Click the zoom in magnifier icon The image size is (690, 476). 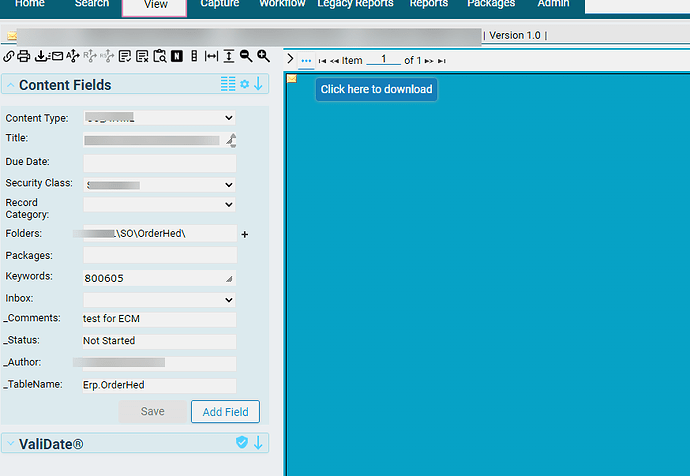pos(264,56)
